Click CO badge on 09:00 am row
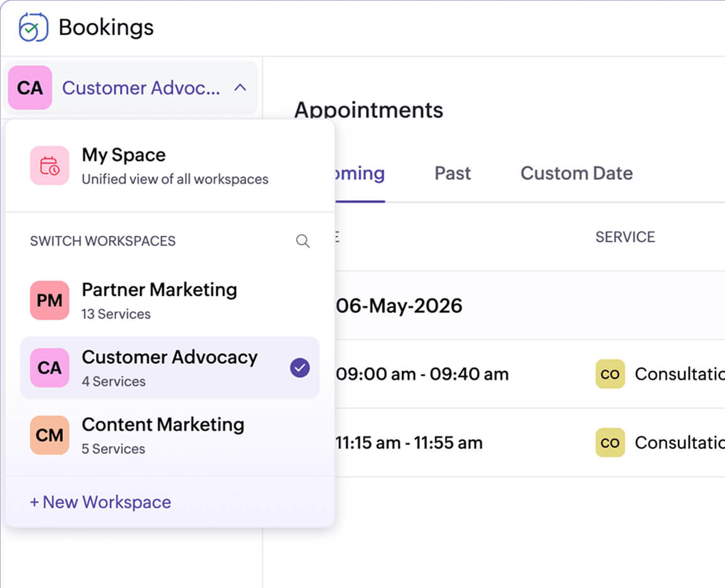This screenshot has height=588, width=725. pyautogui.click(x=610, y=374)
